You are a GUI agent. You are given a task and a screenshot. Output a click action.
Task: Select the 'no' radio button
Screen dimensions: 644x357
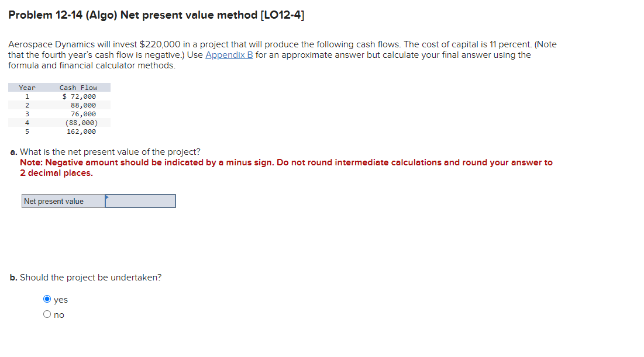coord(47,314)
